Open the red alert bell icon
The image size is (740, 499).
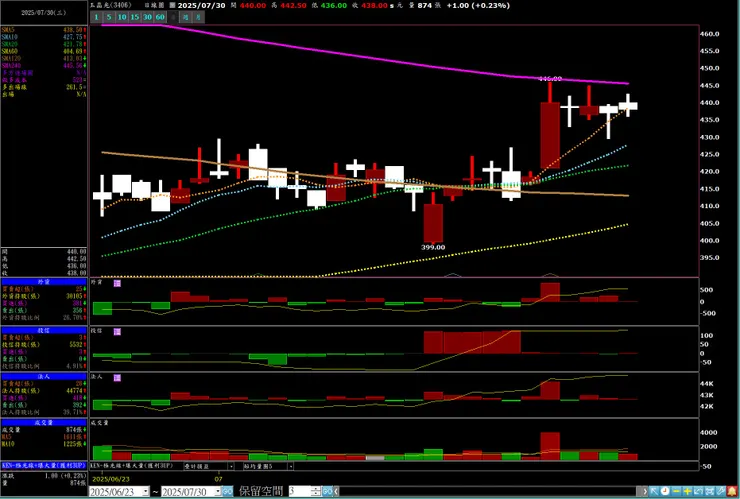(x=732, y=491)
